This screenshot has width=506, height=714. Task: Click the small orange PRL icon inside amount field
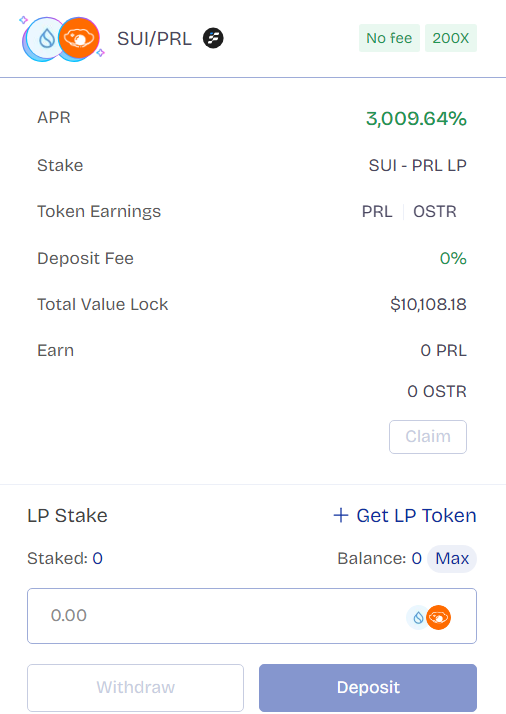click(439, 617)
